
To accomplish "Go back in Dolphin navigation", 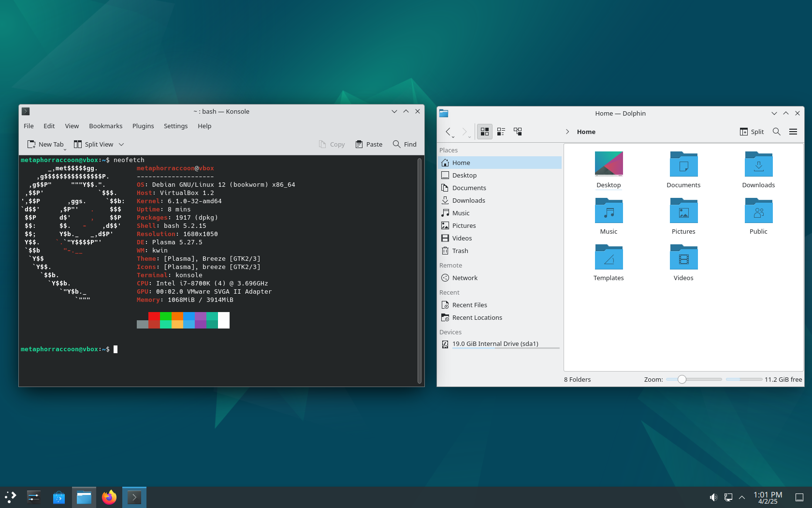I will tap(449, 132).
